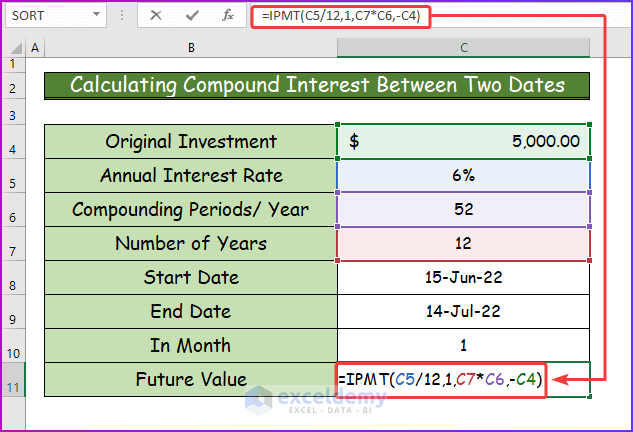
Task: Select the In Month label cell
Action: pos(191,345)
